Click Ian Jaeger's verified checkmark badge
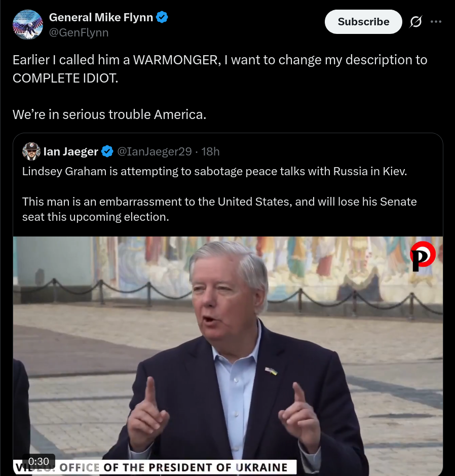The image size is (455, 476). point(107,151)
